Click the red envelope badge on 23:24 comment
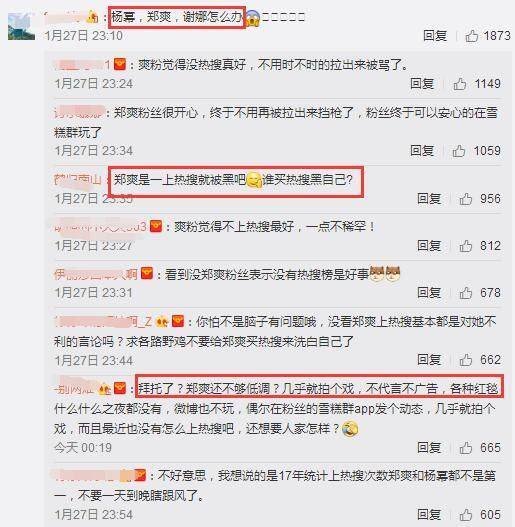Image resolution: width=515 pixels, height=527 pixels. click(x=120, y=64)
